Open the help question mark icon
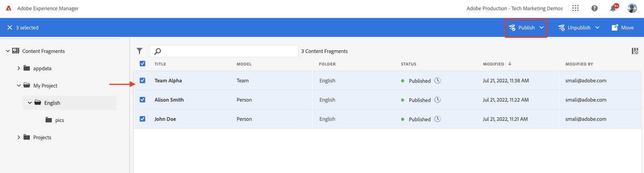Image resolution: width=644 pixels, height=173 pixels. (595, 8)
